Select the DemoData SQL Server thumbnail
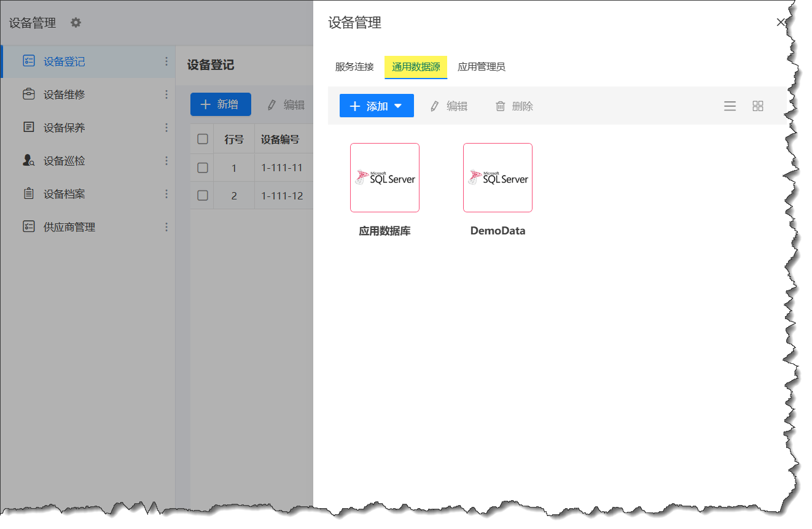The image size is (812, 529). pos(498,177)
